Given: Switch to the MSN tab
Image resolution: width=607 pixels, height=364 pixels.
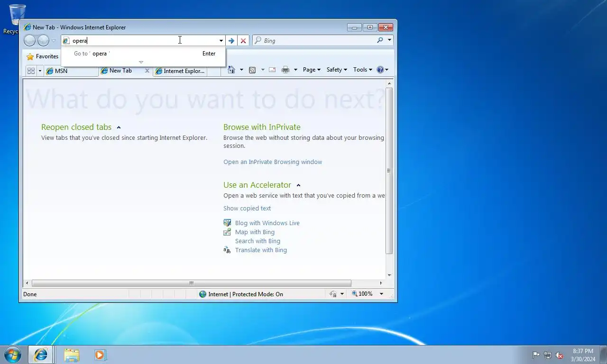Looking at the screenshot, I should point(71,71).
